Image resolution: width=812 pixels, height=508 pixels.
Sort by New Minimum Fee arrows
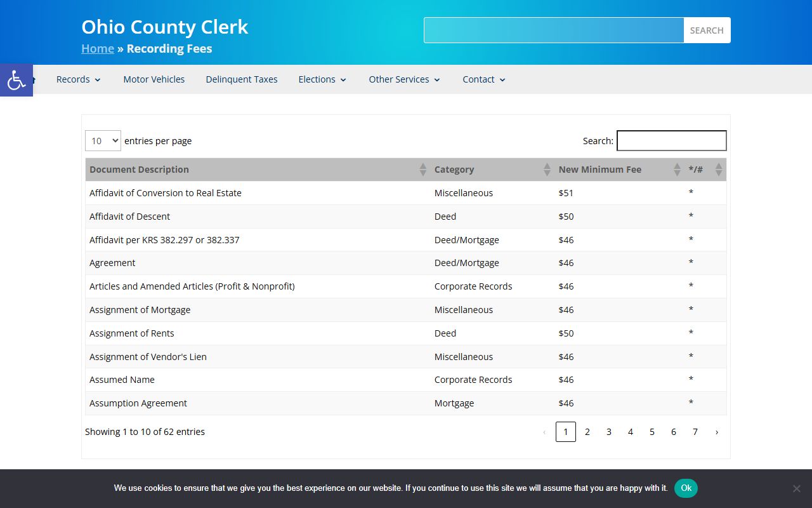pos(677,170)
